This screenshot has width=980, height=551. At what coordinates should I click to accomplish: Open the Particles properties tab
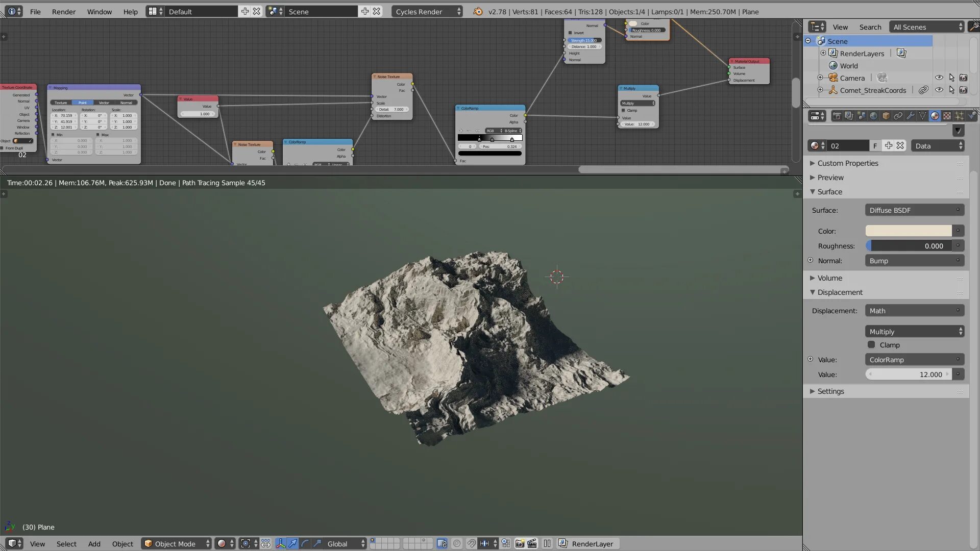(x=959, y=116)
